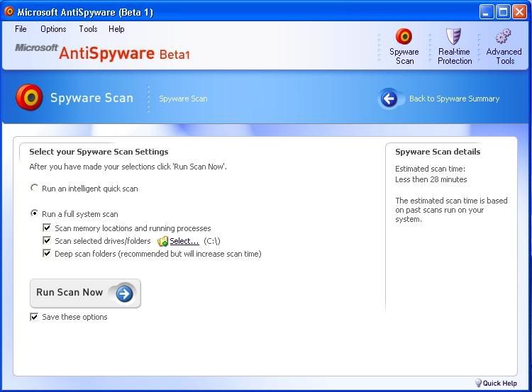Click the Quick Help lightbulb icon
Screen dimensions: 532x392
click(x=478, y=383)
